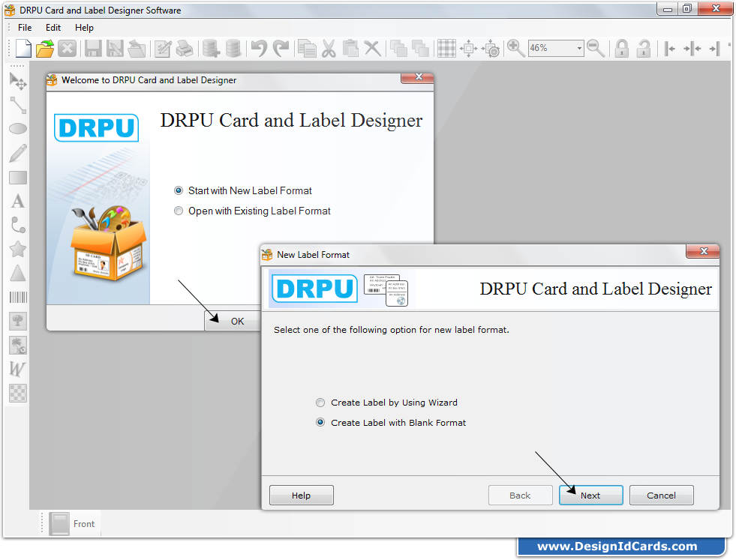This screenshot has width=736, height=560.
Task: Select the Line drawing tool
Action: click(x=18, y=106)
